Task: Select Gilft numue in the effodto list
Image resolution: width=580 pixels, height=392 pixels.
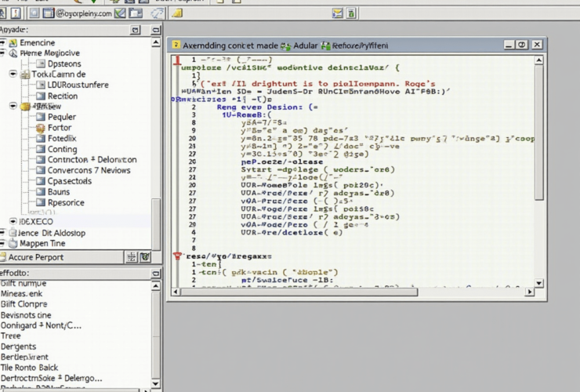Action: [24, 284]
